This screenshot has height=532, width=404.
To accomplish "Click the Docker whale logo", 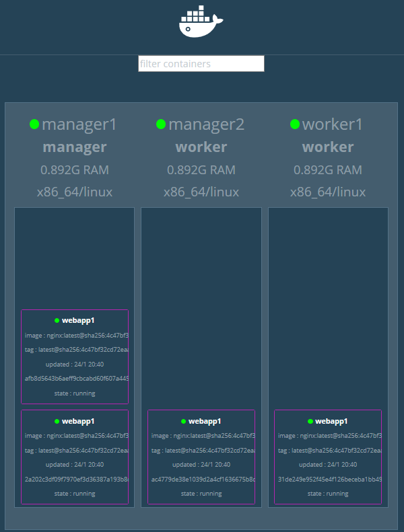I will click(x=201, y=23).
